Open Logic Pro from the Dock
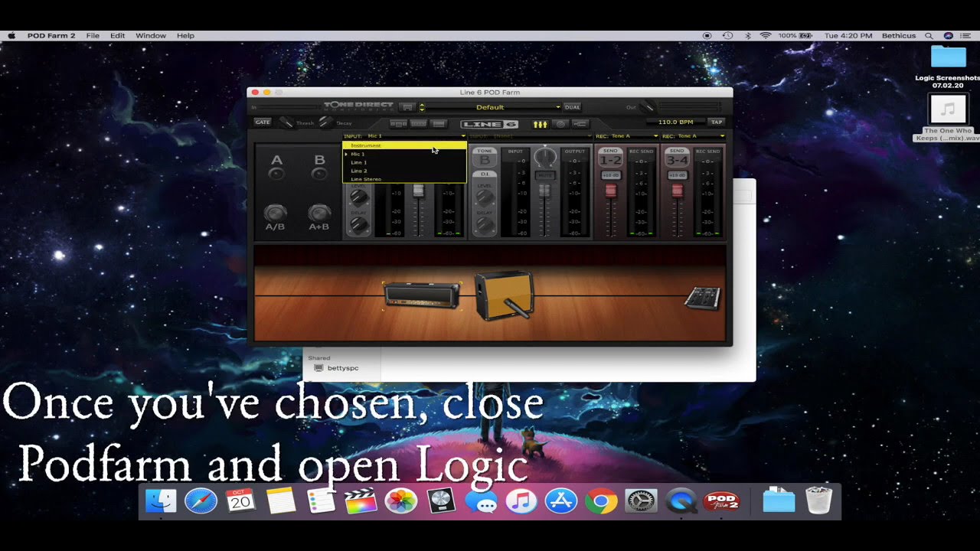The height and width of the screenshot is (551, 980). [x=441, y=501]
